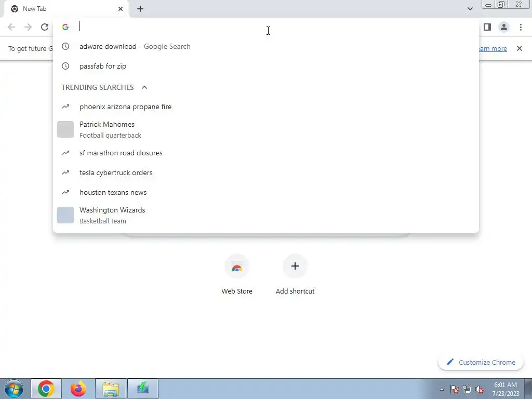Viewport: 532px width, 399px height.
Task: Toggle the side panel icon
Action: [x=487, y=27]
